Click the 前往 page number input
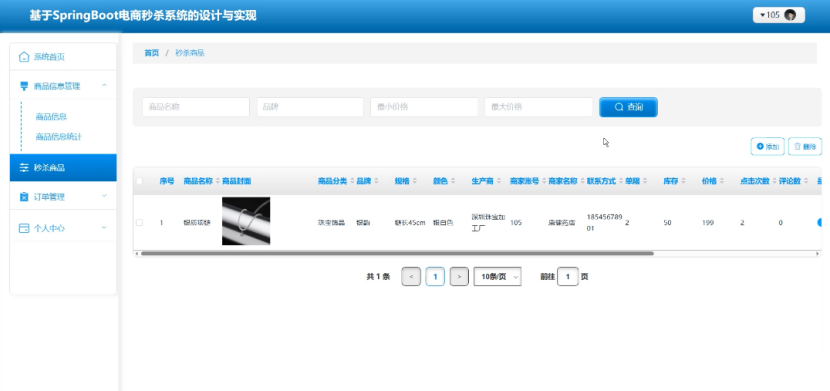Image resolution: width=830 pixels, height=391 pixels. 567,277
